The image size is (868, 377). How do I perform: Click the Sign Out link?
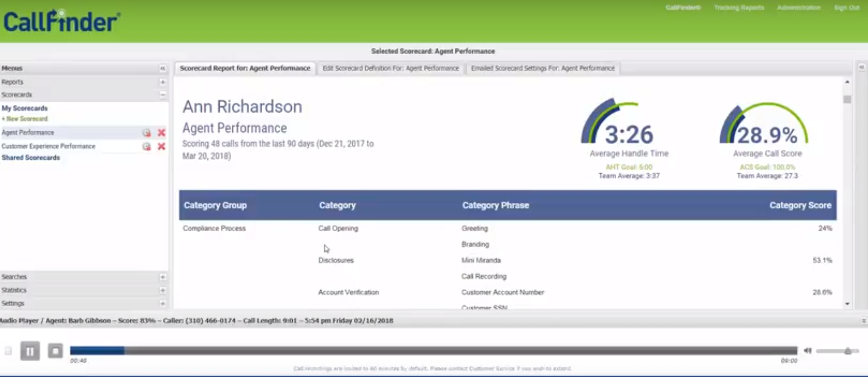pos(847,8)
